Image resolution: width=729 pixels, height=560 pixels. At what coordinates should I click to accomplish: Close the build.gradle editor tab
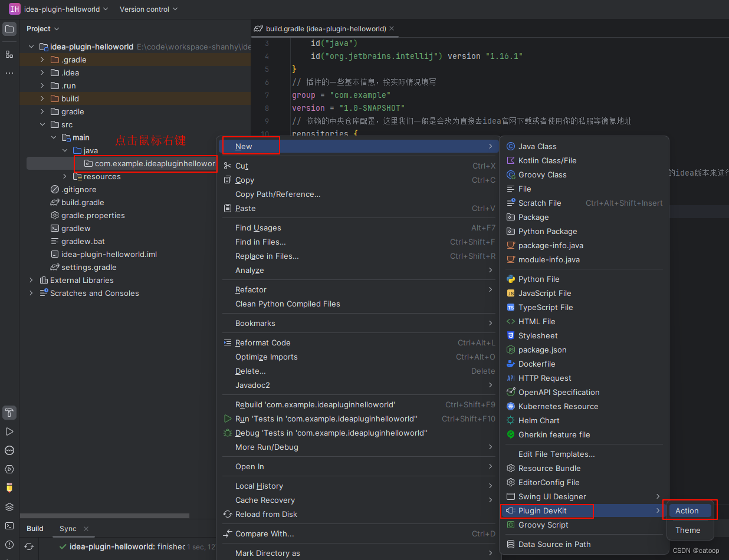[x=392, y=28]
